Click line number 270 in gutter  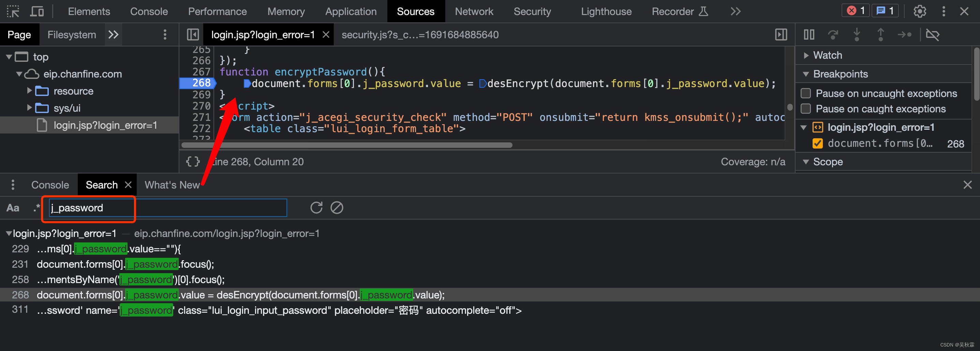click(201, 106)
